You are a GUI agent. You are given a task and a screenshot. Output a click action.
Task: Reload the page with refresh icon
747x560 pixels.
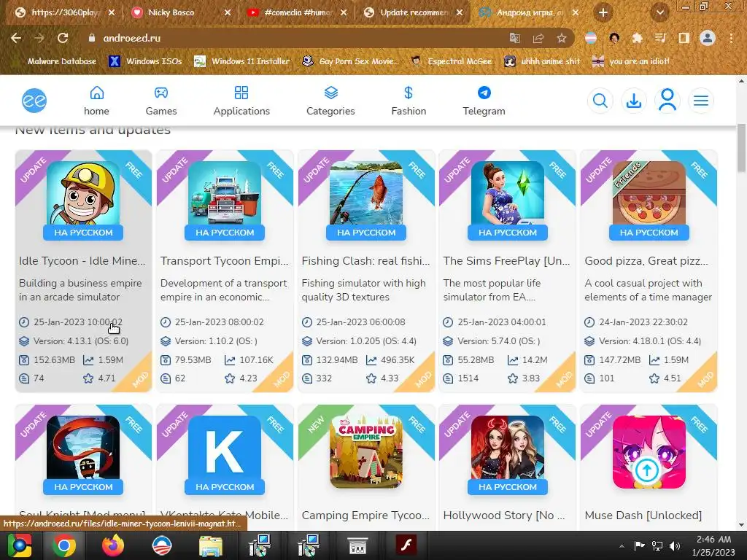pos(63,38)
